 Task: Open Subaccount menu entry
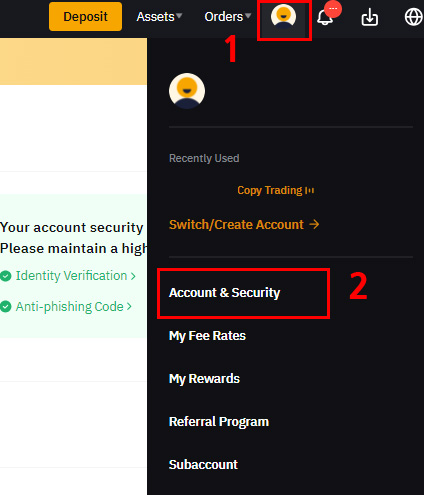coord(203,464)
